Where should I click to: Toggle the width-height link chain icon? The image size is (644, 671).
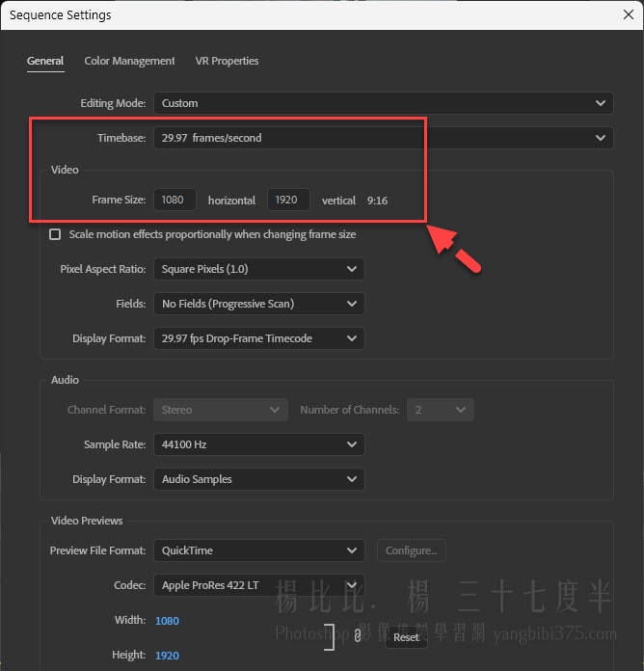pyautogui.click(x=358, y=636)
